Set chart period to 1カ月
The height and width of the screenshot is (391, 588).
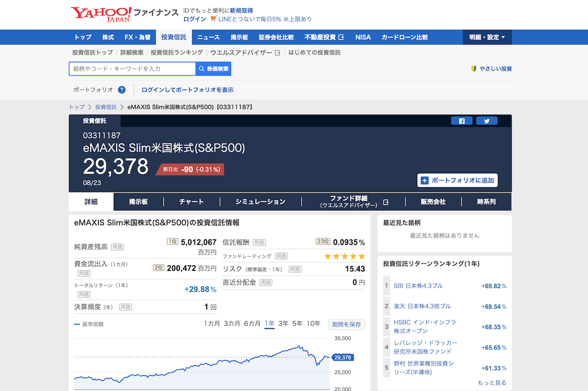(212, 323)
